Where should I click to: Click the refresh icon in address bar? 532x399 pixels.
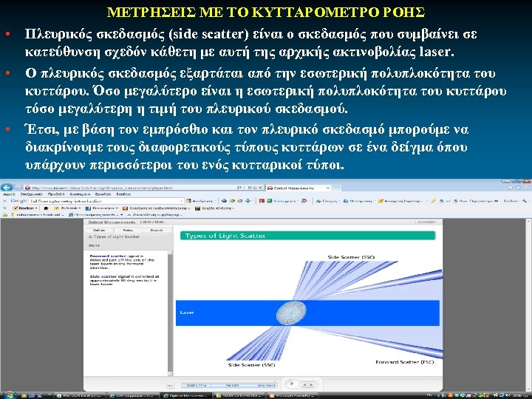click(x=254, y=188)
